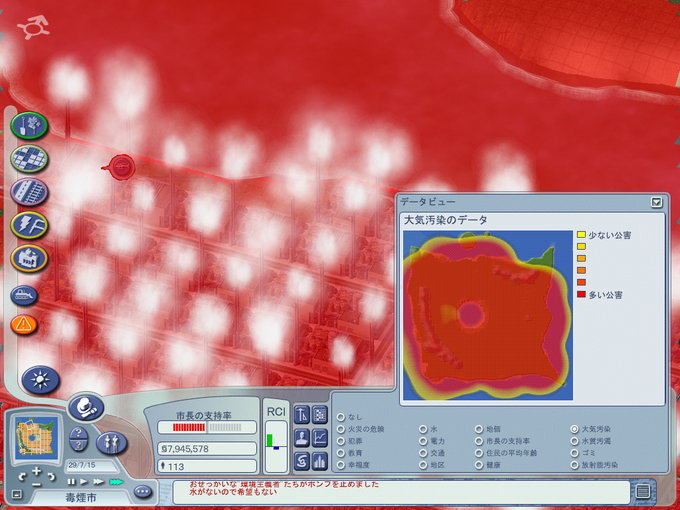Click the red news ticker message
The image size is (680, 510).
coord(284,488)
